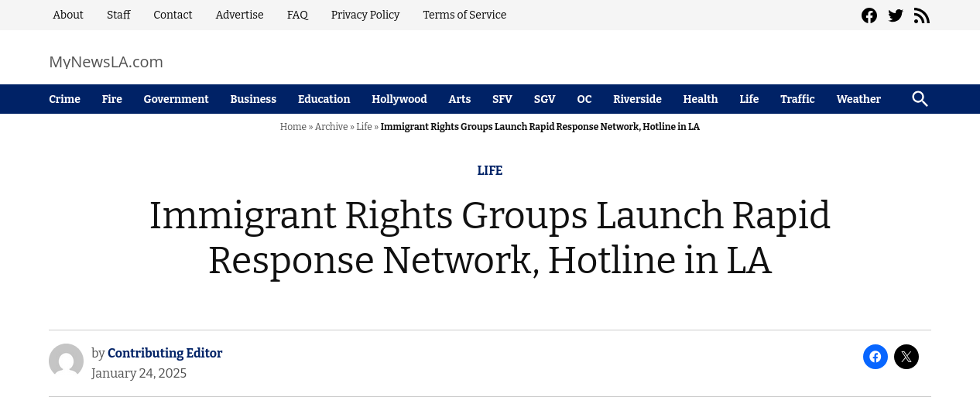Select the Crime menu item
This screenshot has height=414, width=980.
click(x=64, y=99)
